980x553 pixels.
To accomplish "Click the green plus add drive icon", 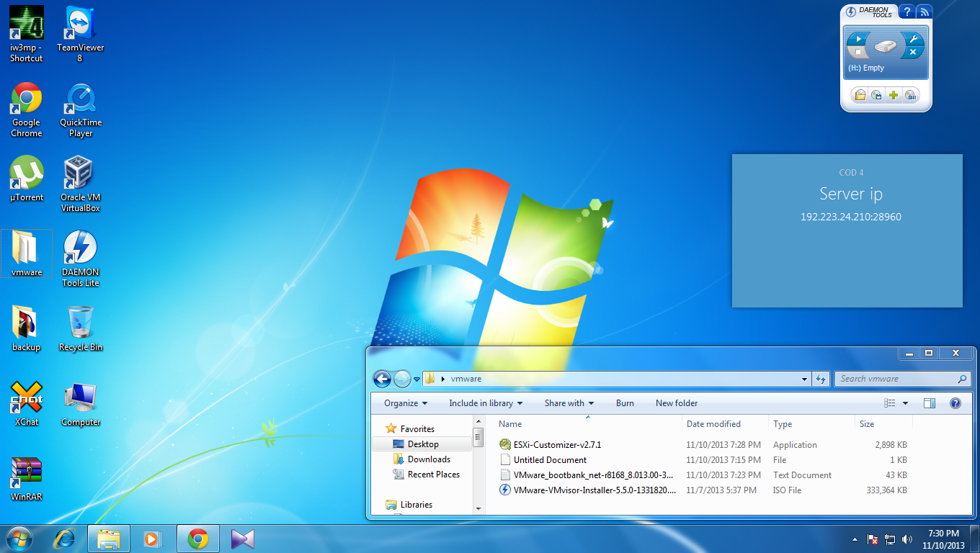I will tap(894, 95).
